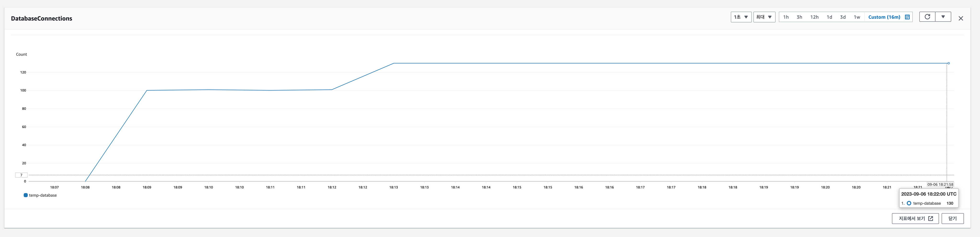Close the DatabaseConnections panel with X
This screenshot has height=237, width=980.
tap(961, 18)
